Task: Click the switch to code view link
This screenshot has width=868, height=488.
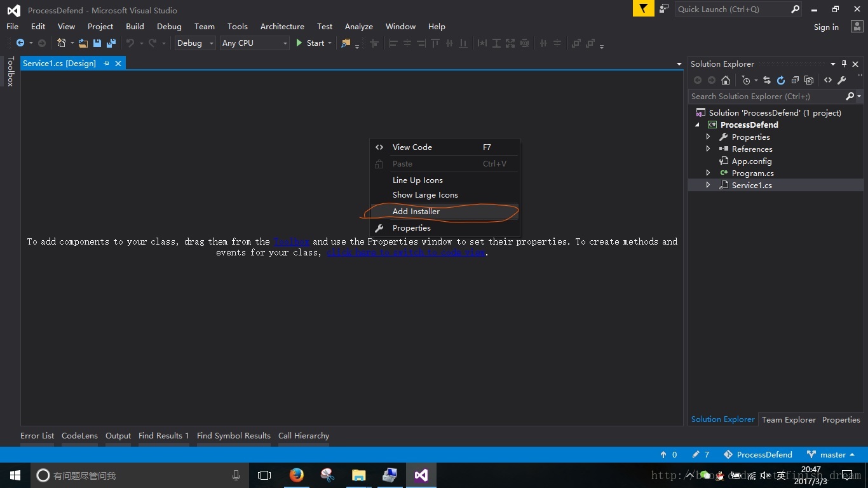Action: (406, 252)
